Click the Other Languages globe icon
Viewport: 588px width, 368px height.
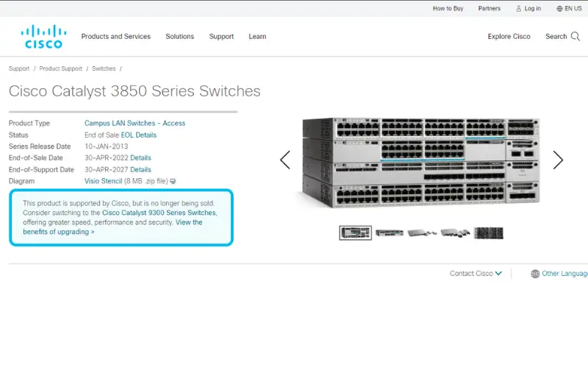(535, 274)
